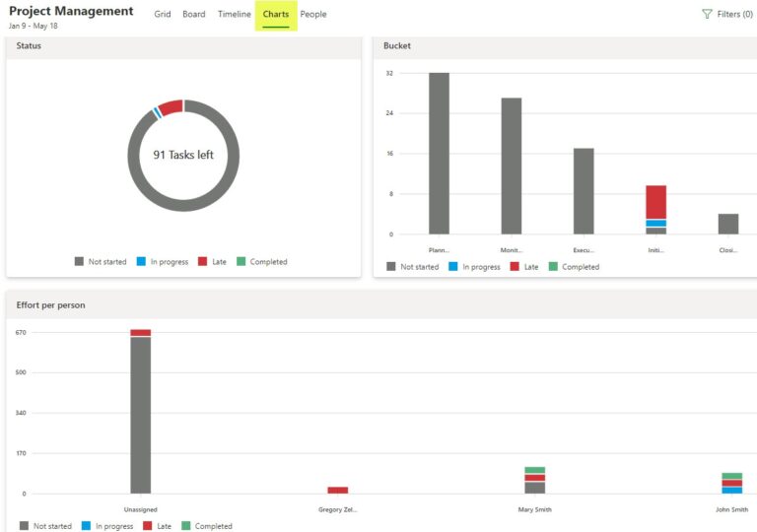
Task: Click blue In progress segment of John Smith bar
Action: (x=732, y=490)
